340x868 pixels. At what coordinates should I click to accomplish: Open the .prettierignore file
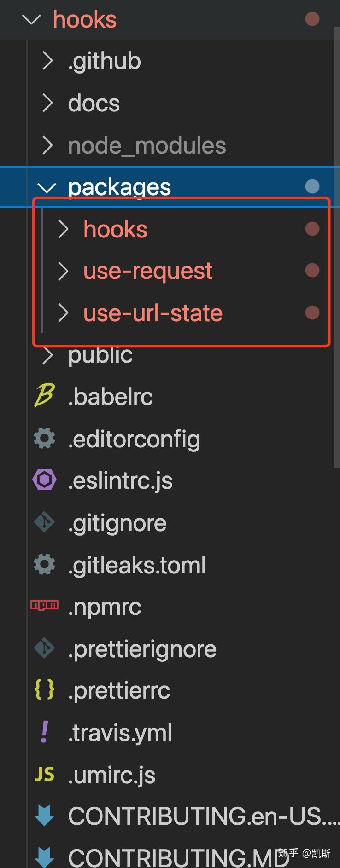142,649
